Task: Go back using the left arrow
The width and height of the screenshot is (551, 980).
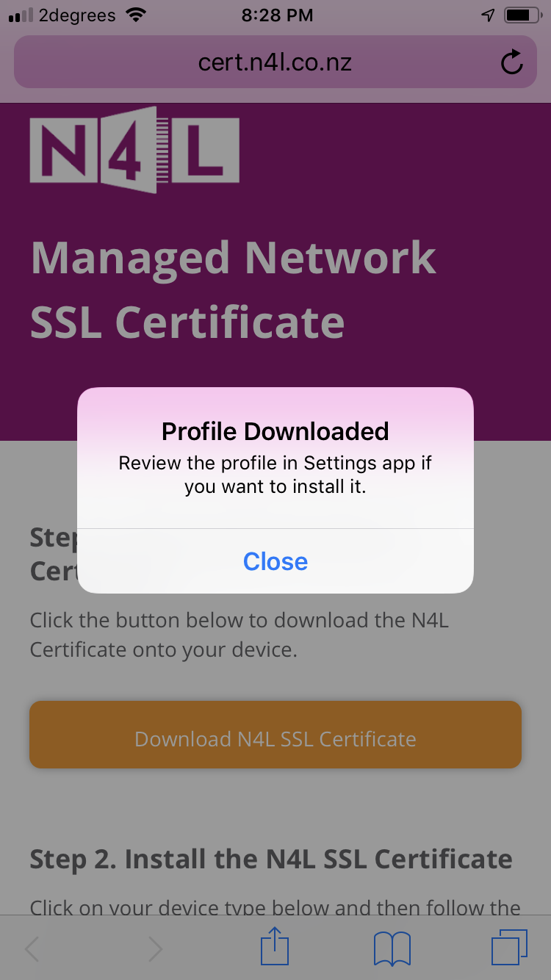Action: click(x=32, y=949)
